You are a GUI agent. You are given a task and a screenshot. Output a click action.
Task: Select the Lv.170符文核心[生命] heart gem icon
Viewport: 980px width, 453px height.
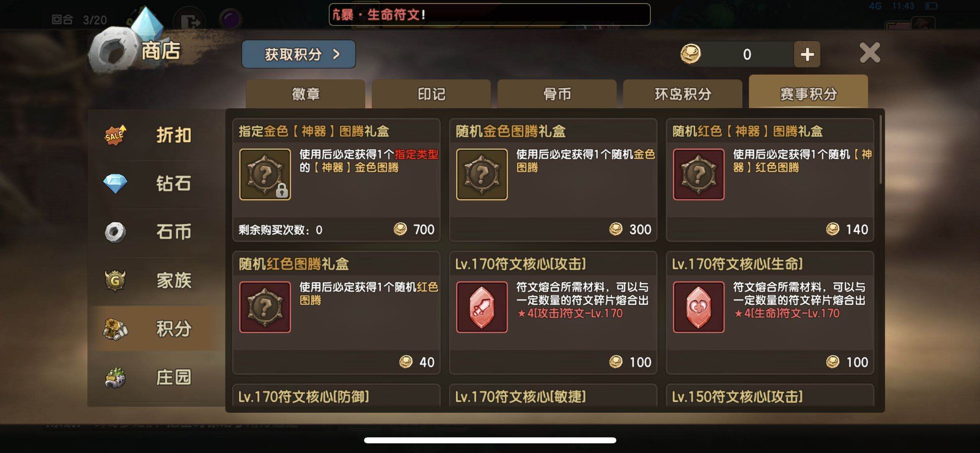point(698,307)
